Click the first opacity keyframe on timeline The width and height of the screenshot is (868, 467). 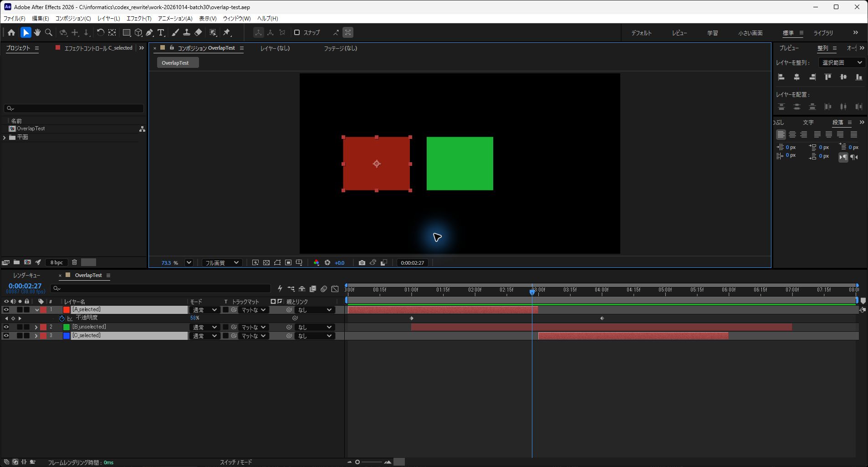click(x=412, y=318)
